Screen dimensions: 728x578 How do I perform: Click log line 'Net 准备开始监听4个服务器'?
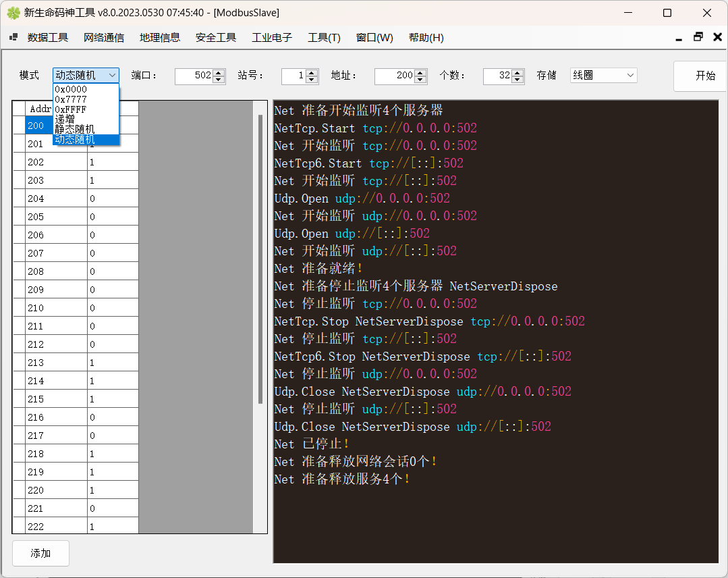pyautogui.click(x=358, y=110)
